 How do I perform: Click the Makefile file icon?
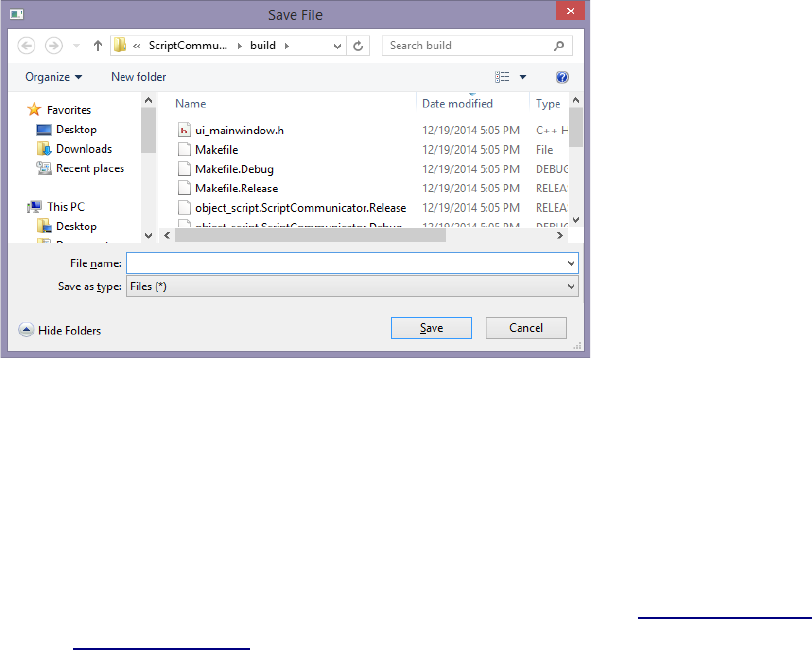[184, 150]
